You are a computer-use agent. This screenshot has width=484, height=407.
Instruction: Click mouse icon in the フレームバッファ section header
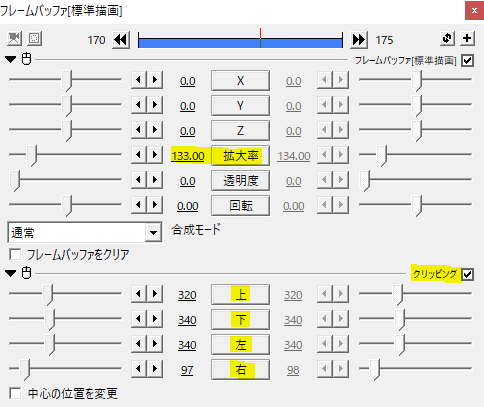coord(26,59)
